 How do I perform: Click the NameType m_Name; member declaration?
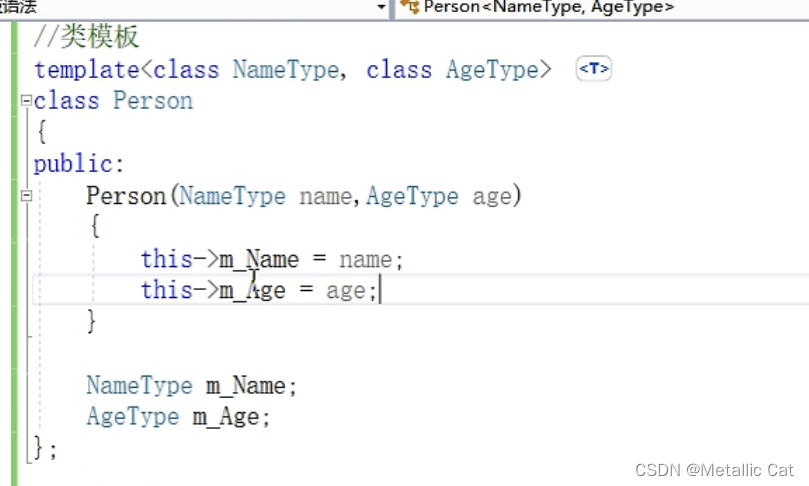tap(191, 386)
